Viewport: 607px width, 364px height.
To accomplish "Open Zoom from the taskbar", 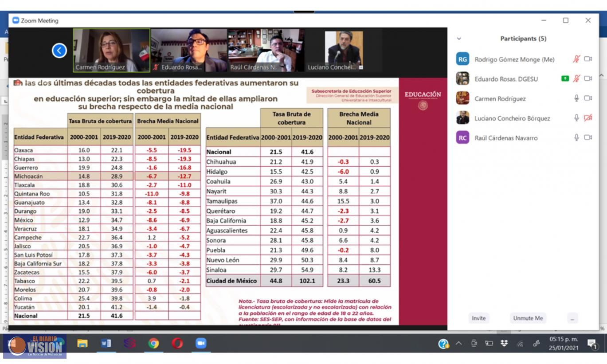I will [x=201, y=343].
